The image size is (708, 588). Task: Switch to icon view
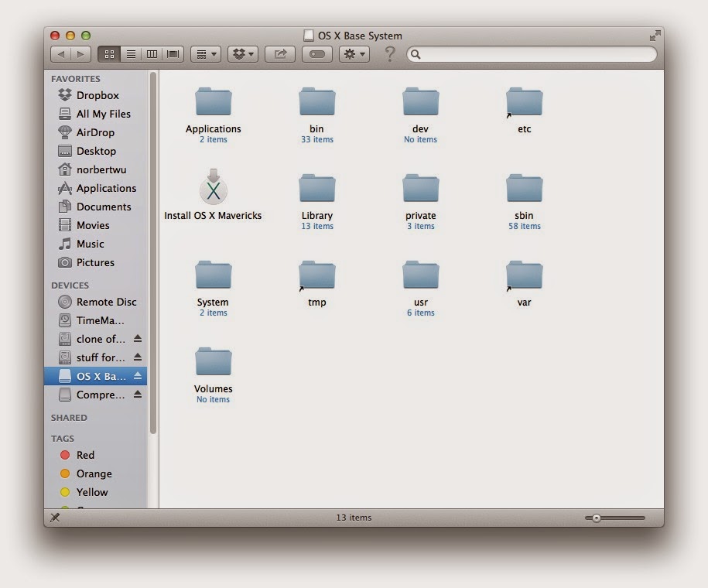[109, 54]
